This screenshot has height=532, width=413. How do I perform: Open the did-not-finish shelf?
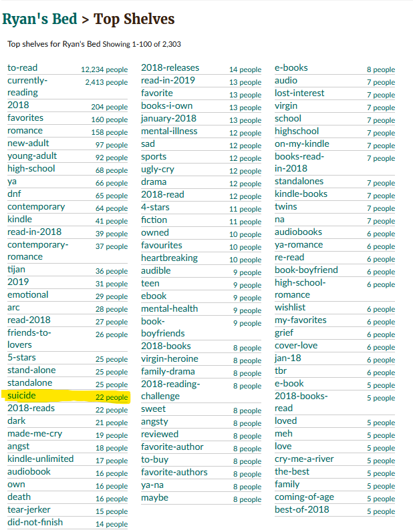(x=35, y=523)
